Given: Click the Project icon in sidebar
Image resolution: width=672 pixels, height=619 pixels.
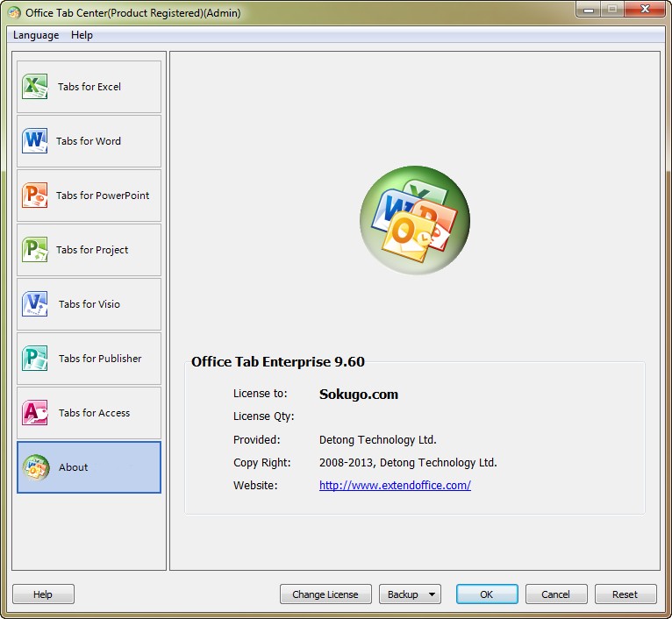Looking at the screenshot, I should pos(35,250).
